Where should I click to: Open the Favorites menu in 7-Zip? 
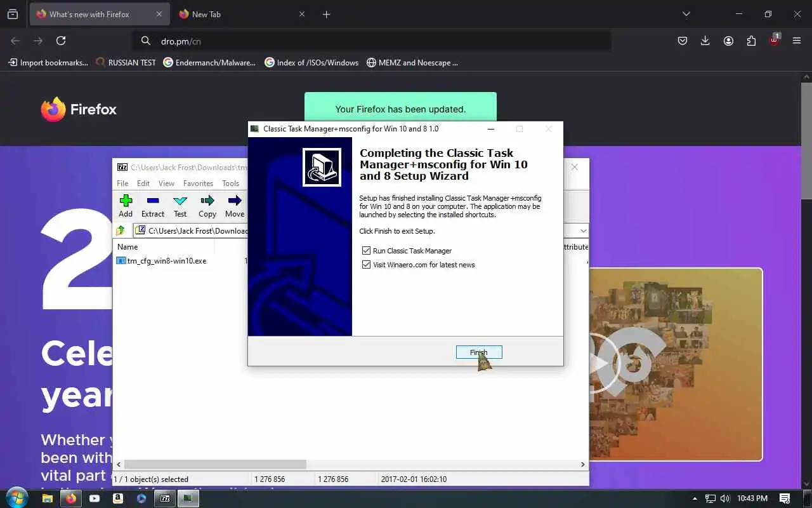click(198, 184)
